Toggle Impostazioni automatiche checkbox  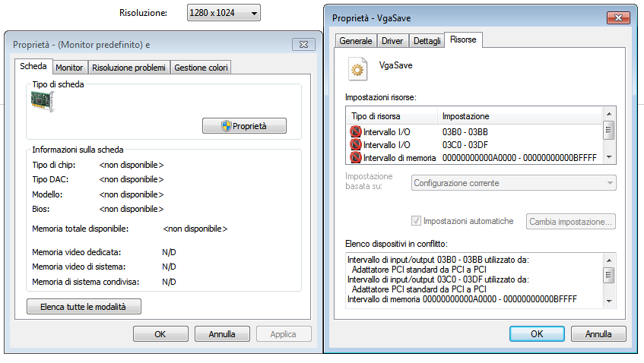click(416, 221)
